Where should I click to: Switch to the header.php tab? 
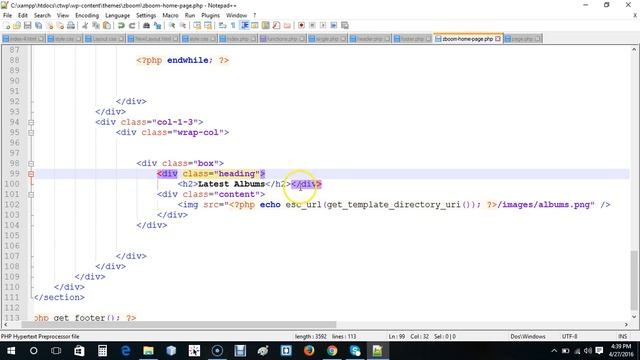[x=369, y=39]
